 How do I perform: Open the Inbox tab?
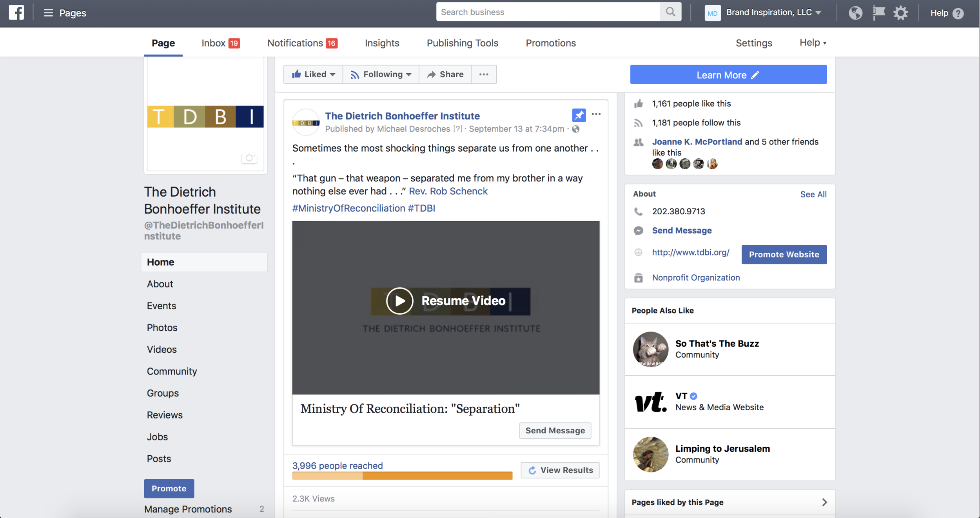[221, 43]
